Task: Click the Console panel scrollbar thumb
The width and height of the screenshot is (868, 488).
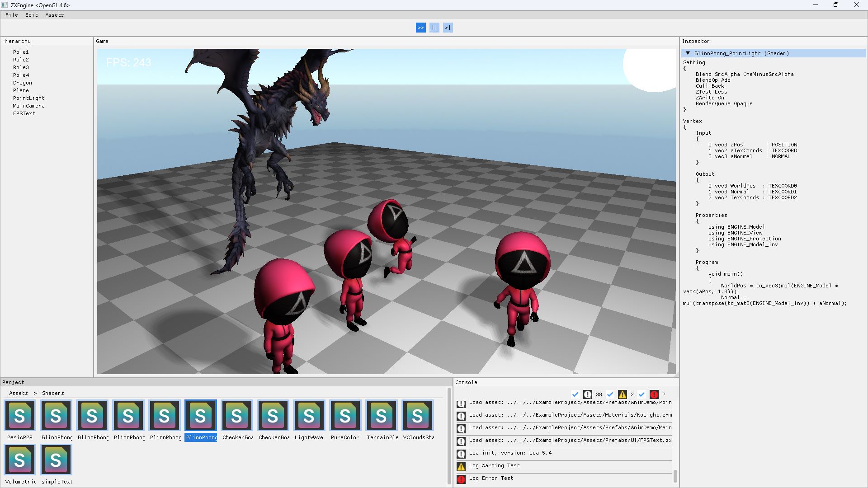Action: tap(675, 476)
